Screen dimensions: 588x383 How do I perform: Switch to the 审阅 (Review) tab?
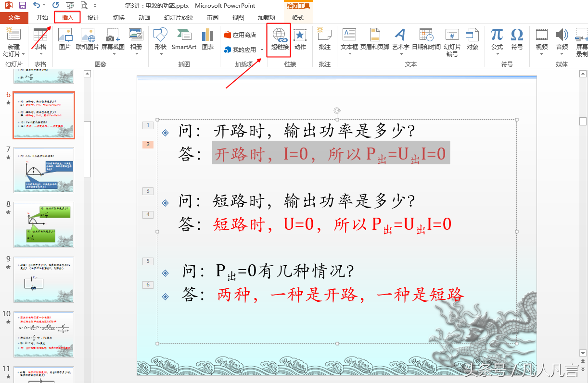tap(213, 18)
